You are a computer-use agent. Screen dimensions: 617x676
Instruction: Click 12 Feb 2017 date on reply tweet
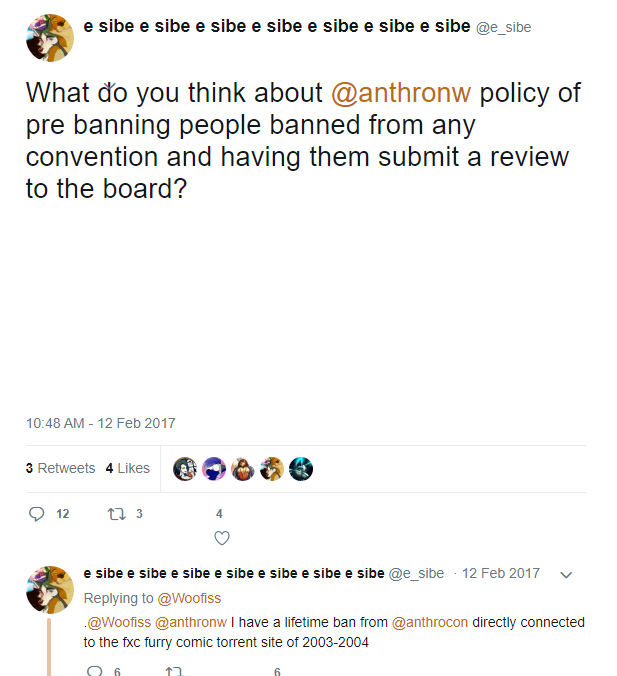click(501, 573)
